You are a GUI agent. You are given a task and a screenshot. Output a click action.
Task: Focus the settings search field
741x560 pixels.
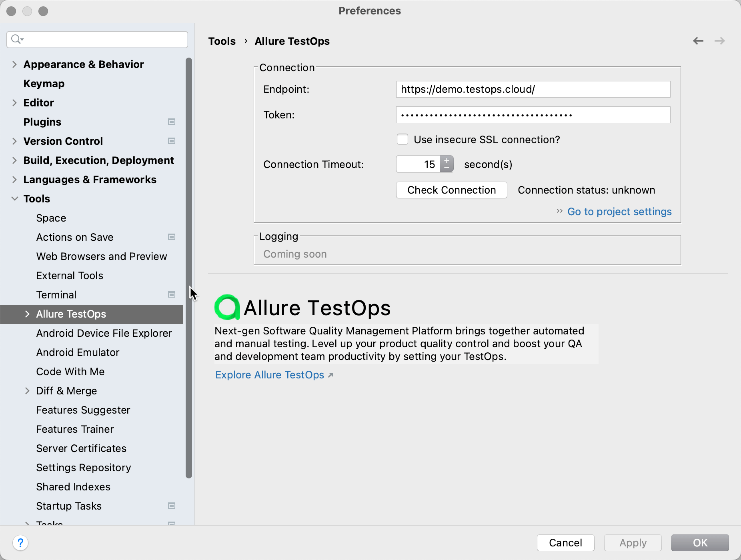(x=97, y=39)
